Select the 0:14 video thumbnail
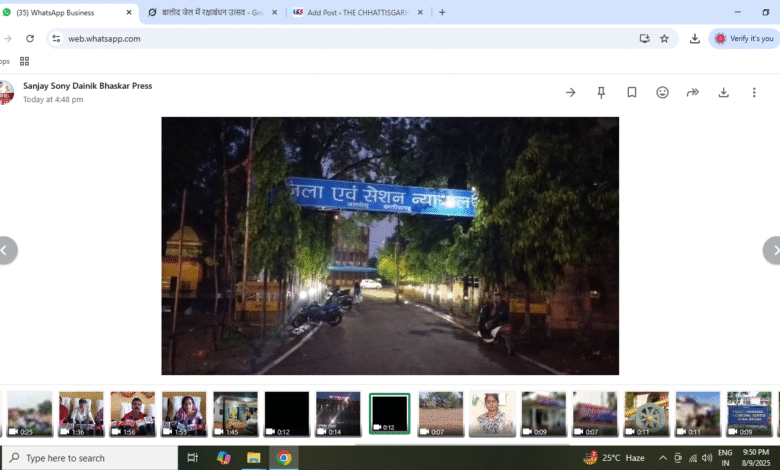 [338, 413]
